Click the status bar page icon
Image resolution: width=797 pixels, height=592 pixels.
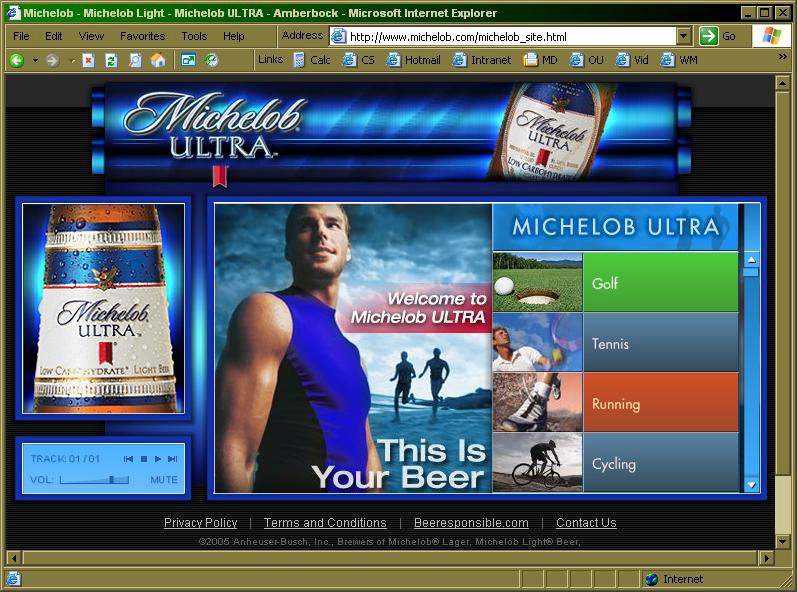pyautogui.click(x=13, y=579)
